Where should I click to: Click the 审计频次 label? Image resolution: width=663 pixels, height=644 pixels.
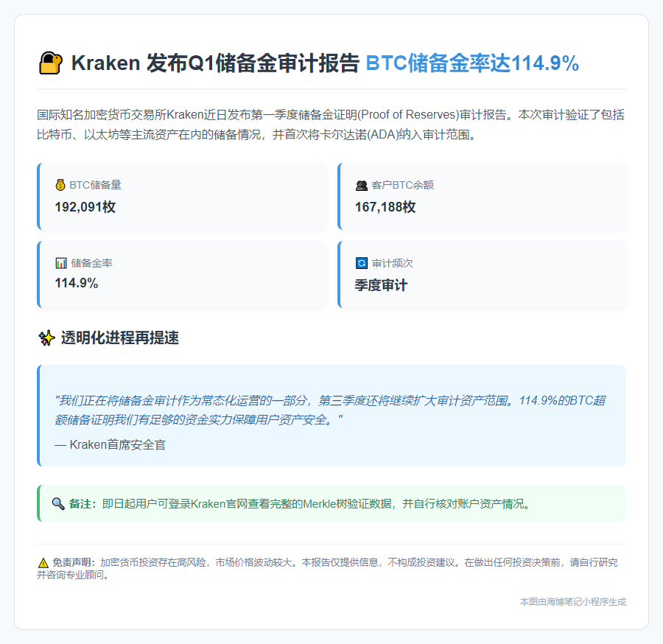(393, 263)
